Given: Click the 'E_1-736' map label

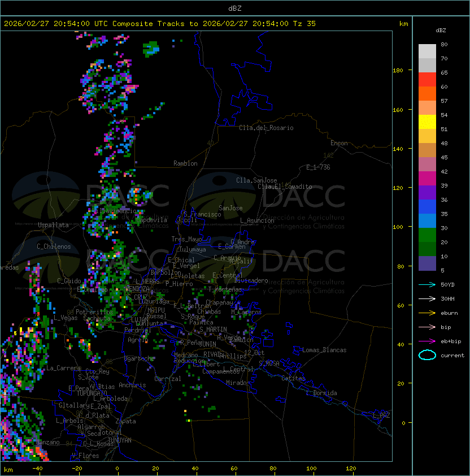Looking at the screenshot, I should pos(318,167).
